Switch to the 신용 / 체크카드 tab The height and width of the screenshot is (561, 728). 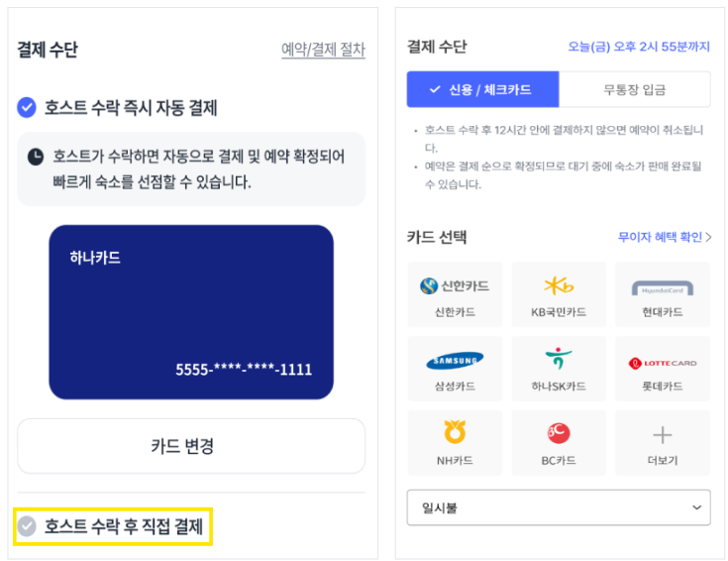click(483, 89)
